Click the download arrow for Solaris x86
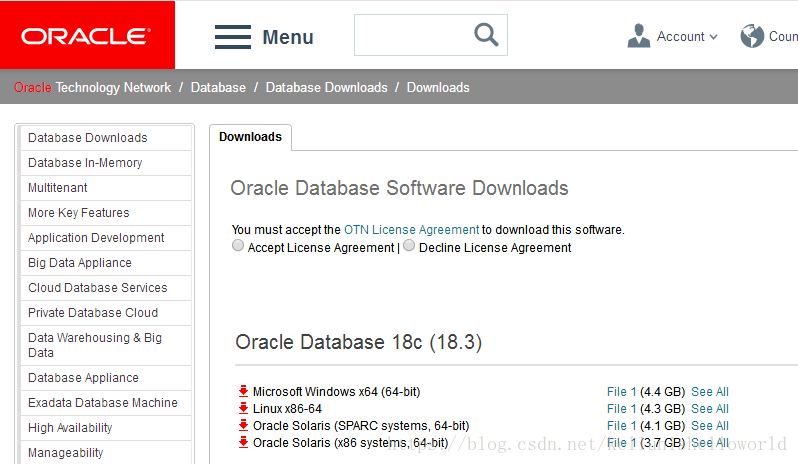 tap(243, 442)
